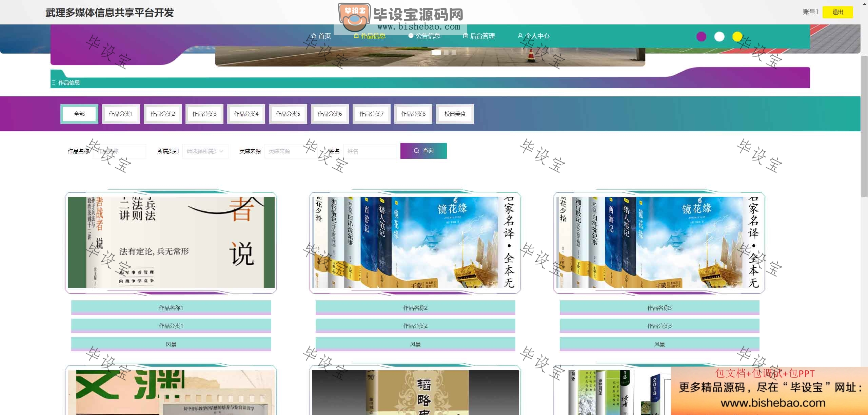This screenshot has height=415, width=868.
Task: Open the 首页 home menu item
Action: pos(321,36)
